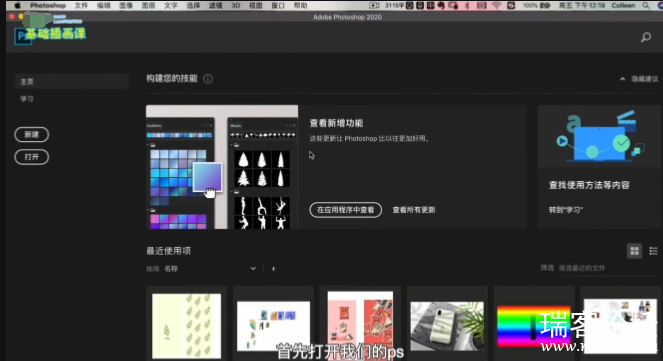Click the date and time in menu bar
Image resolution: width=663 pixels, height=361 pixels.
[581, 5]
